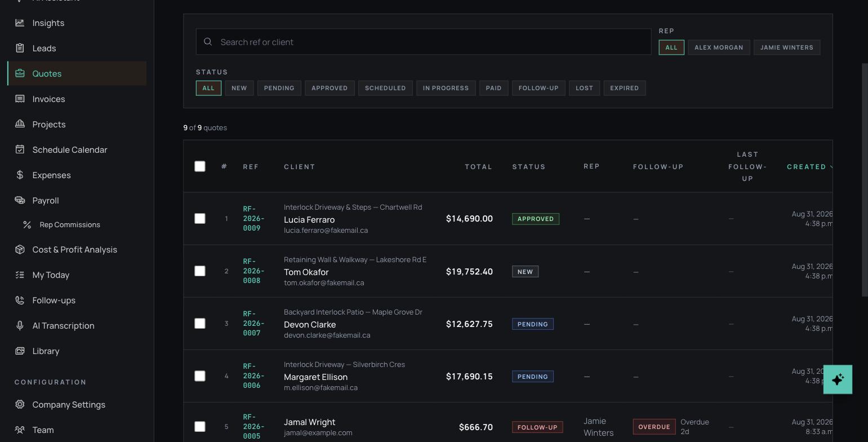Filter quotes by rep Alex Morgan
868x442 pixels.
click(719, 47)
